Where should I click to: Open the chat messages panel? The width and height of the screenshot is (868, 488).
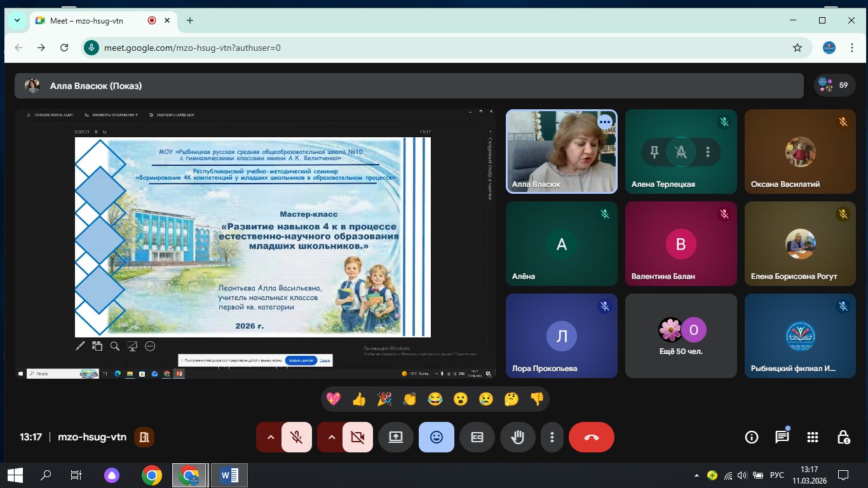click(x=782, y=437)
